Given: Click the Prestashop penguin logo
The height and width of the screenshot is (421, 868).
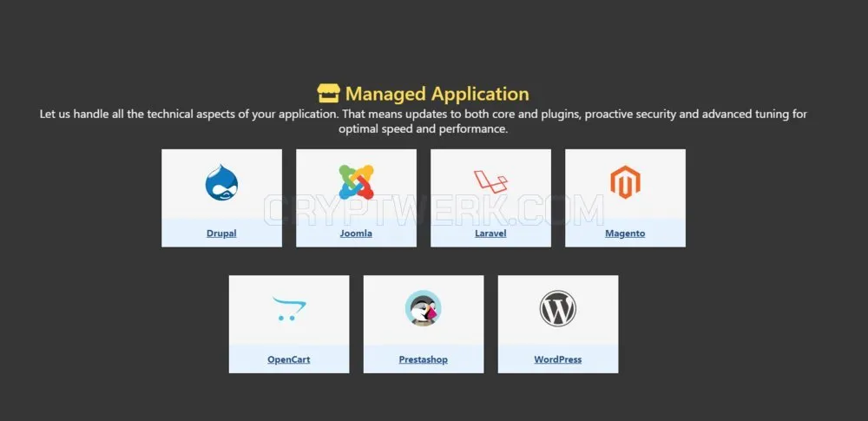Looking at the screenshot, I should tap(423, 308).
